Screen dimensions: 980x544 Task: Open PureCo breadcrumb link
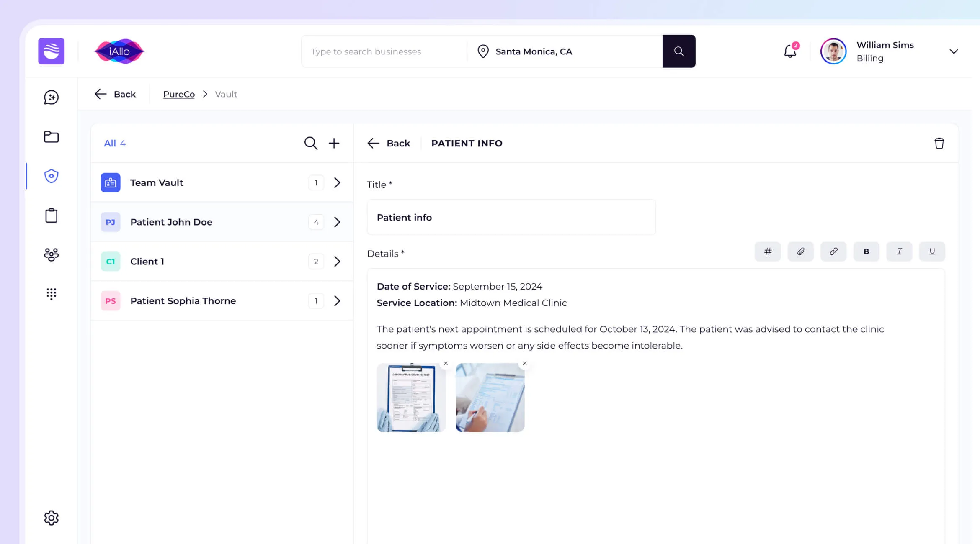(179, 94)
